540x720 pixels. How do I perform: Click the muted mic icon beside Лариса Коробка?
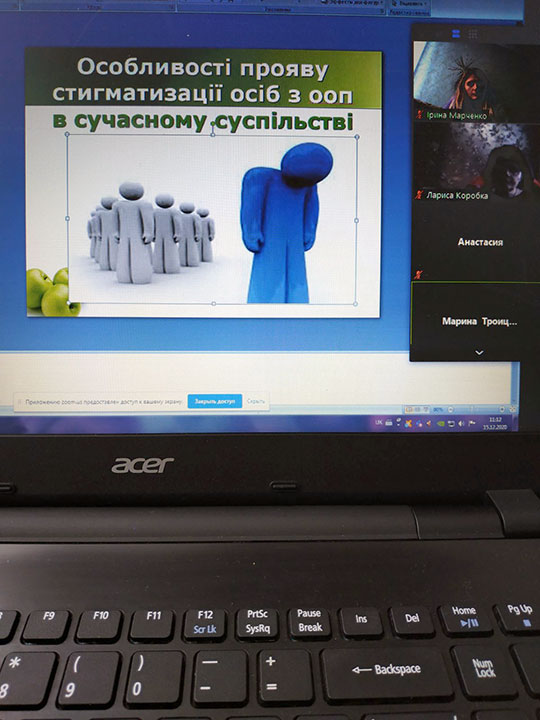pyautogui.click(x=418, y=195)
